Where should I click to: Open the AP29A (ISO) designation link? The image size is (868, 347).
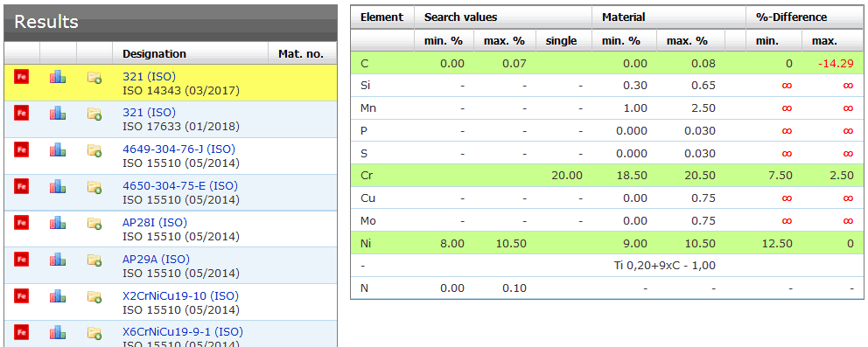pyautogui.click(x=156, y=259)
